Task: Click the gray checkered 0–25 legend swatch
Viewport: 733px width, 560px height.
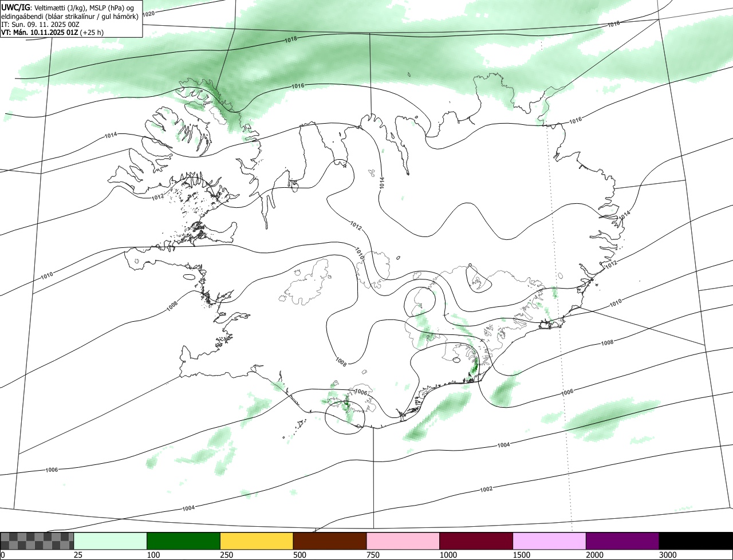Action: click(37, 541)
